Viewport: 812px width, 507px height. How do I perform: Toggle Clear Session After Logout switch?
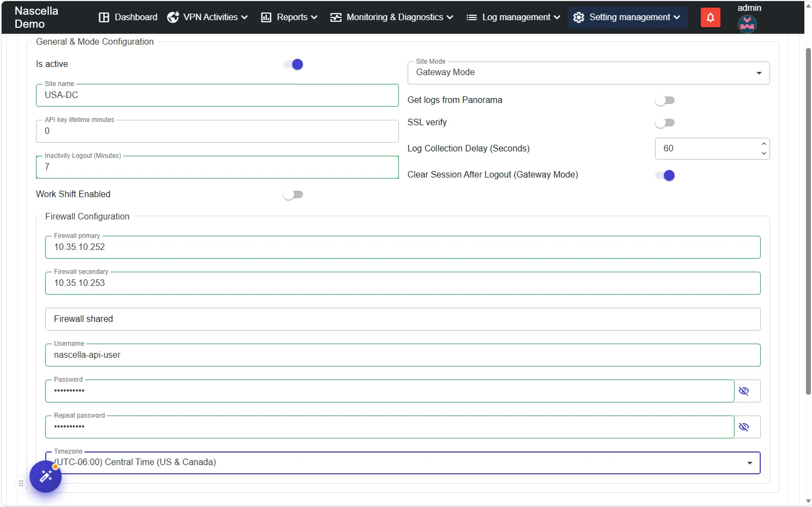click(665, 175)
